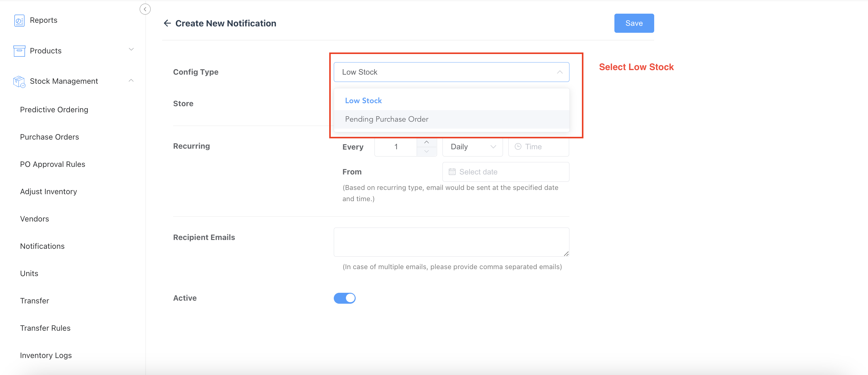Increase the Every value with up arrow
868x375 pixels.
coord(426,142)
